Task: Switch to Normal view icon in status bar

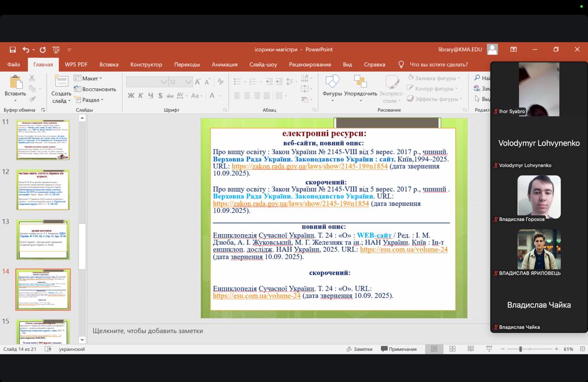Action: point(434,349)
